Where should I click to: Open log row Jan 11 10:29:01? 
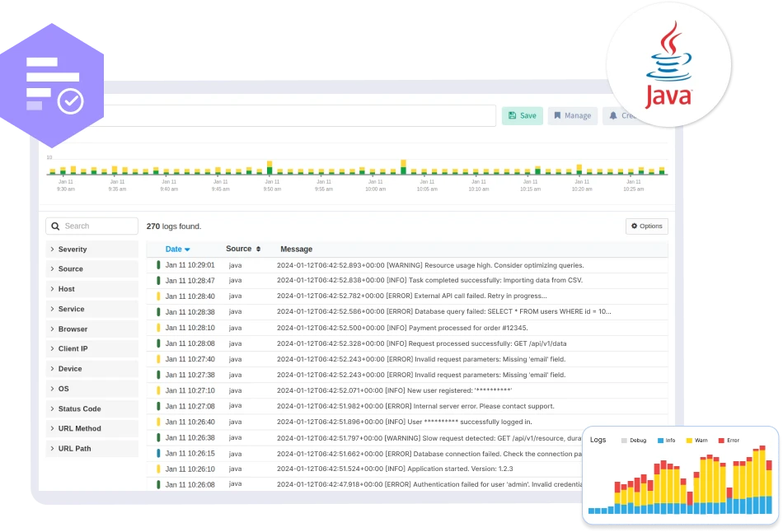407,265
